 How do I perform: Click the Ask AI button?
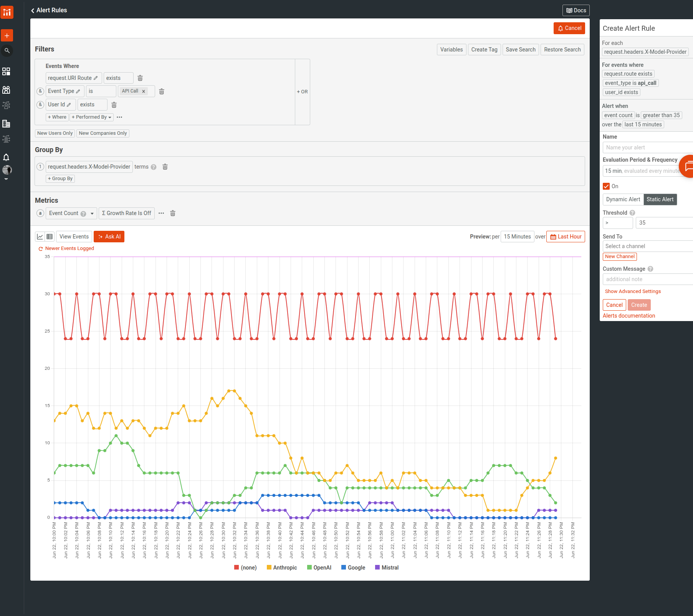coord(109,237)
